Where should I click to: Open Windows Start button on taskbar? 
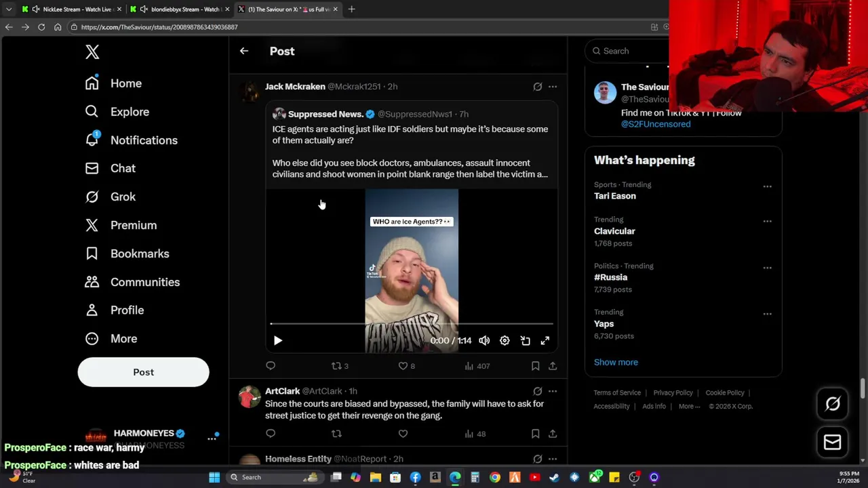(x=214, y=477)
